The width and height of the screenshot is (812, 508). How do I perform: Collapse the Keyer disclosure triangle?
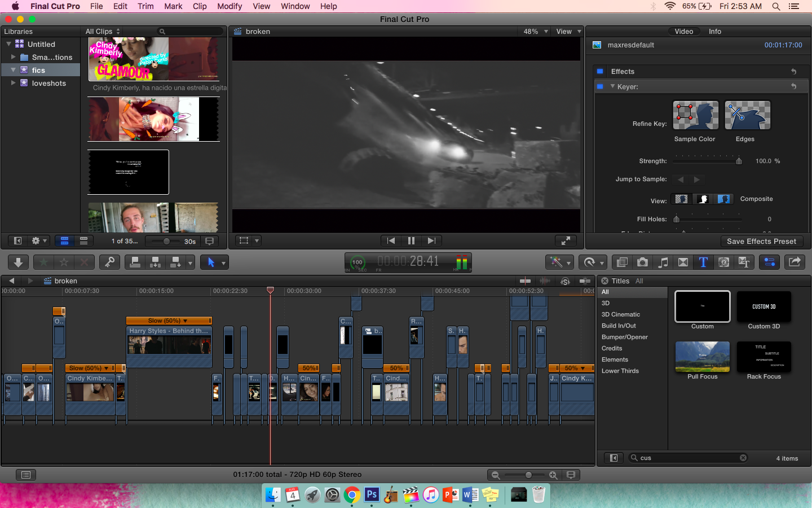pos(612,86)
